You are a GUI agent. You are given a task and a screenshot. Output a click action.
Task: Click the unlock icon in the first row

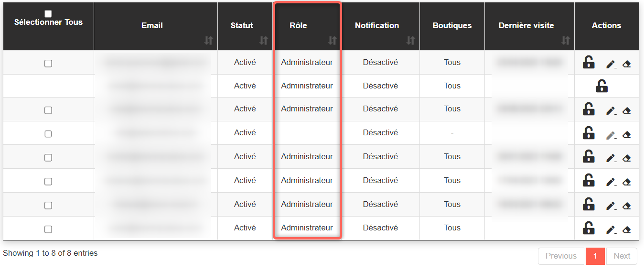(x=589, y=63)
